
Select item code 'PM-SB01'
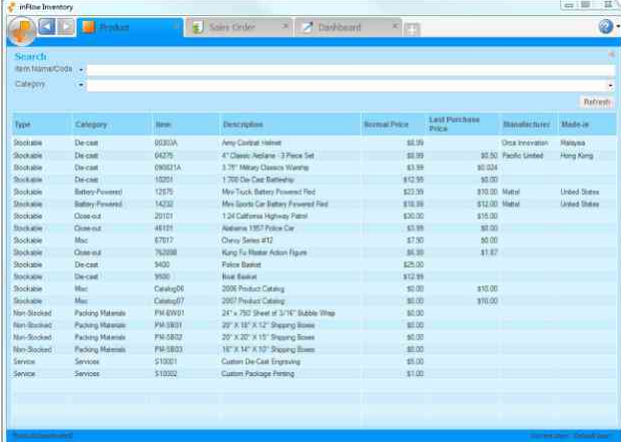tap(168, 325)
